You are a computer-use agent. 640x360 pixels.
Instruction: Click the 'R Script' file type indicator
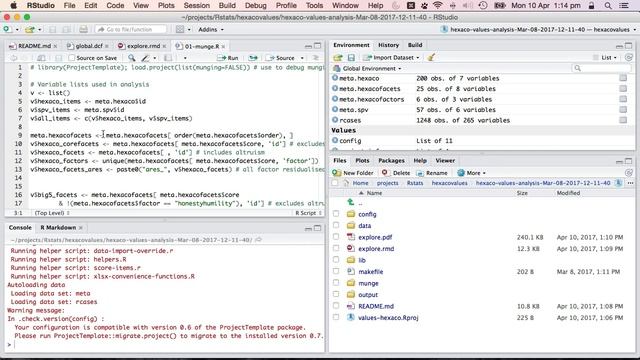308,213
